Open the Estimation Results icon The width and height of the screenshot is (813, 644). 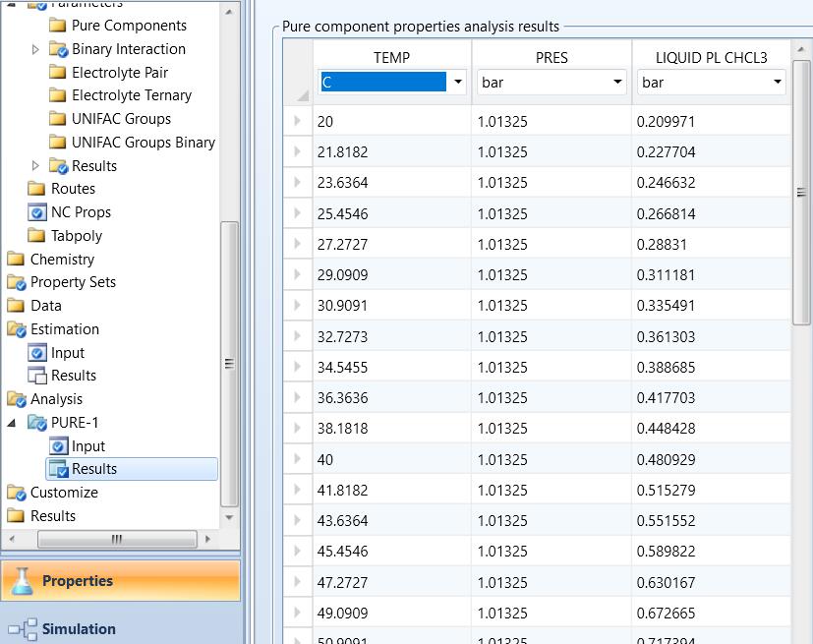tap(37, 376)
